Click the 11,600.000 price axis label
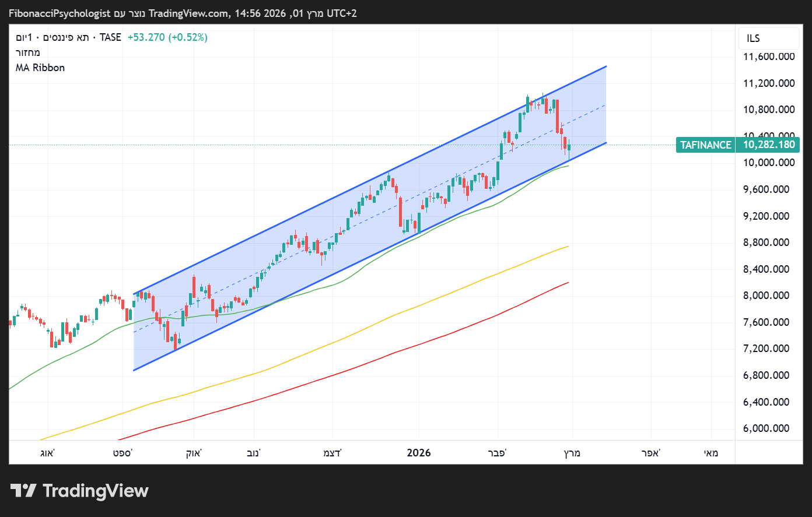This screenshot has height=517, width=812. coord(769,57)
